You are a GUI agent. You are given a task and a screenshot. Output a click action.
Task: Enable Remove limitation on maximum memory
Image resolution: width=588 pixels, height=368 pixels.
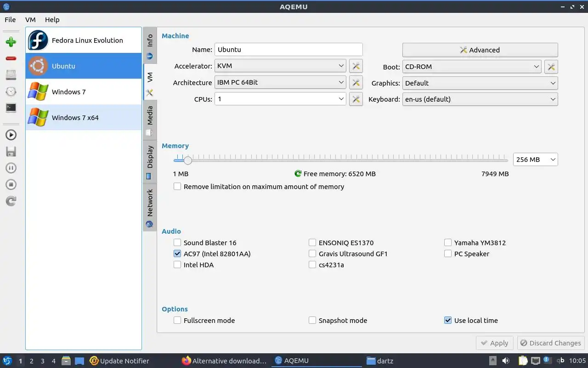click(259, 187)
